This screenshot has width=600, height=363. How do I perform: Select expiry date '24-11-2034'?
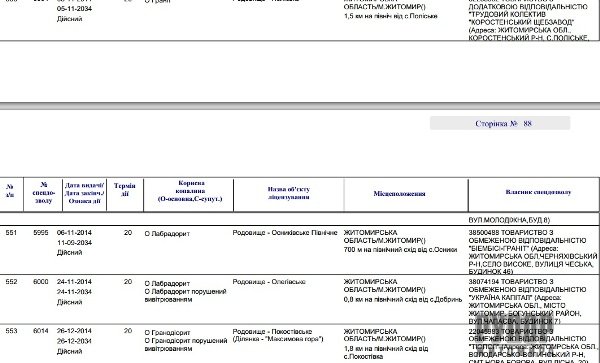tap(74, 292)
